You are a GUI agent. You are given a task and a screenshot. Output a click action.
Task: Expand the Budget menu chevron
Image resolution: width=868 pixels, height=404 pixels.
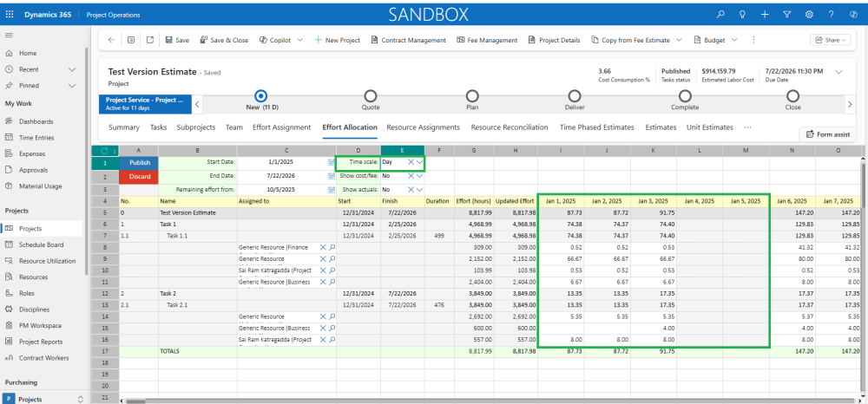[x=735, y=40]
